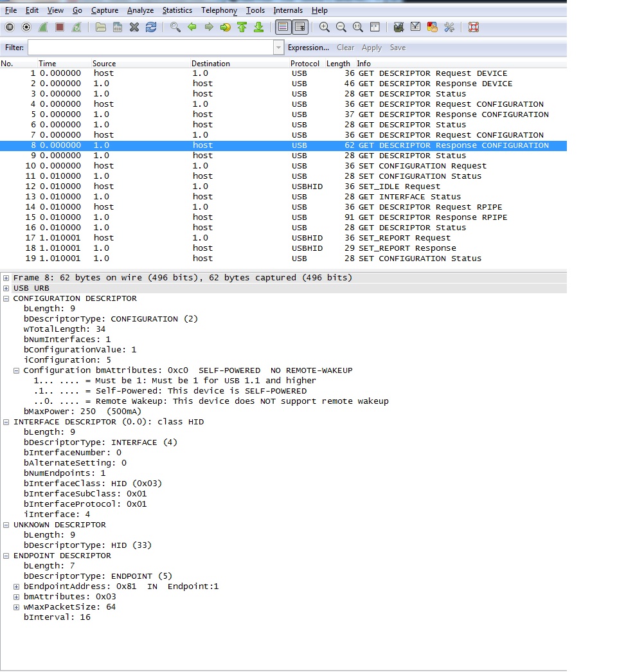Jump to the first packet
The height and width of the screenshot is (672, 617).
tap(242, 28)
